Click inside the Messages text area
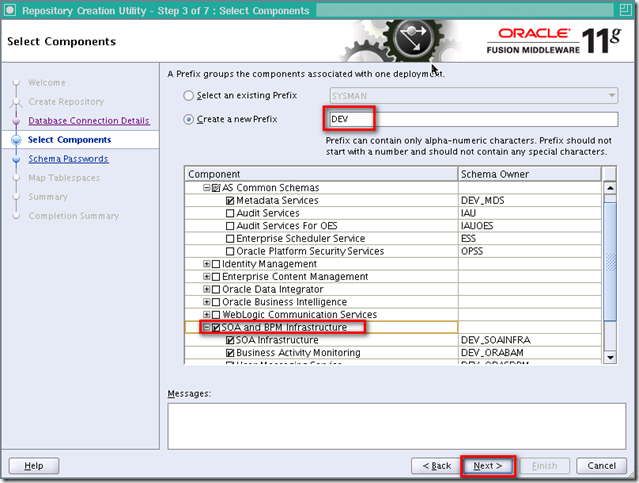Image resolution: width=639 pixels, height=483 pixels. (397, 426)
